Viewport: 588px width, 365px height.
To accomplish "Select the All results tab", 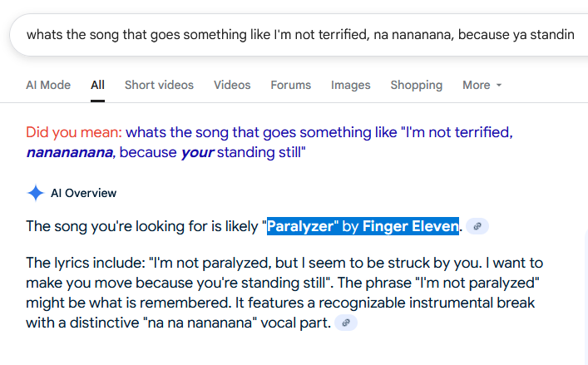I will pyautogui.click(x=98, y=85).
